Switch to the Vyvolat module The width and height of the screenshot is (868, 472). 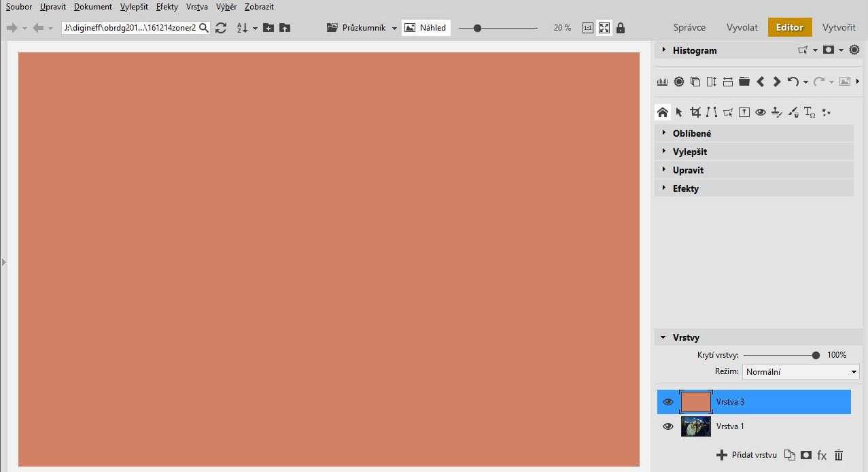(742, 27)
